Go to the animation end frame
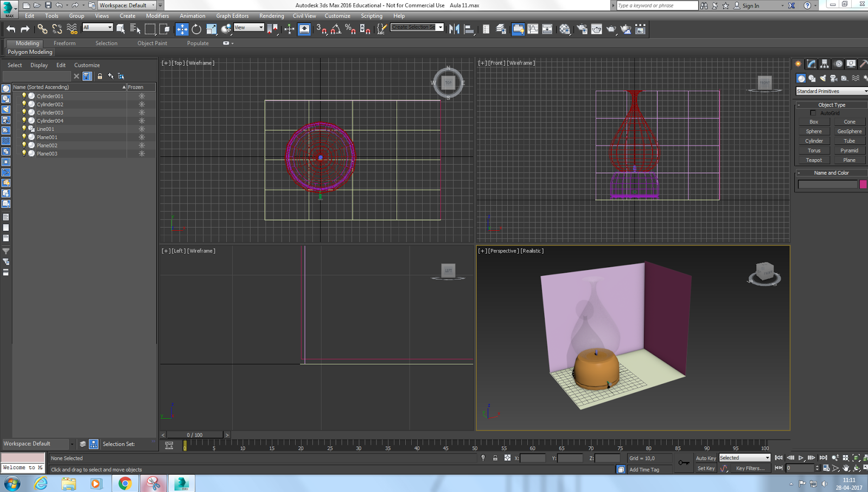The height and width of the screenshot is (492, 868). [823, 458]
